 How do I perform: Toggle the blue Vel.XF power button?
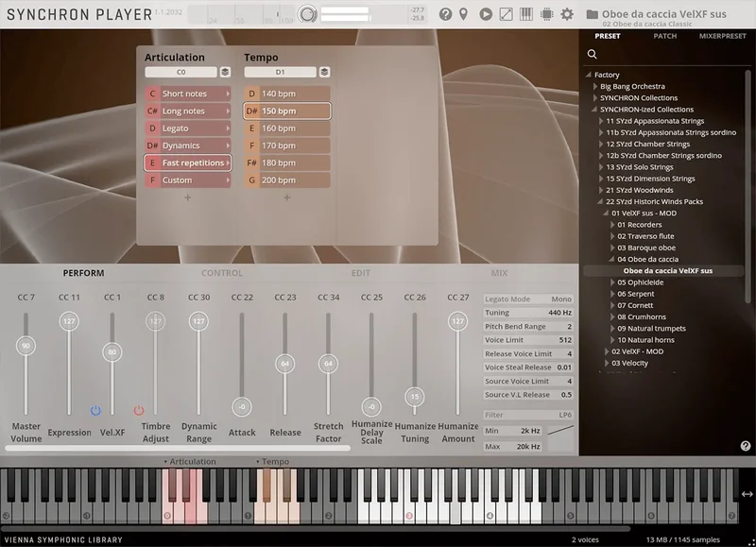point(95,411)
